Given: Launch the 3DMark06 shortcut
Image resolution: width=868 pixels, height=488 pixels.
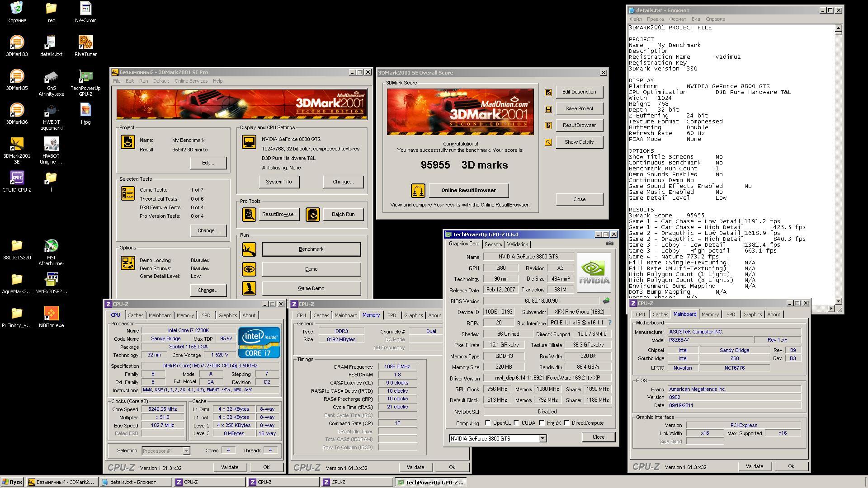Looking at the screenshot, I should coord(17,114).
